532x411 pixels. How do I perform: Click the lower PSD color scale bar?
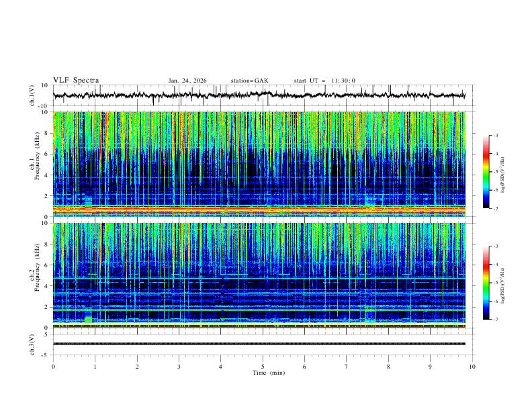(x=486, y=283)
